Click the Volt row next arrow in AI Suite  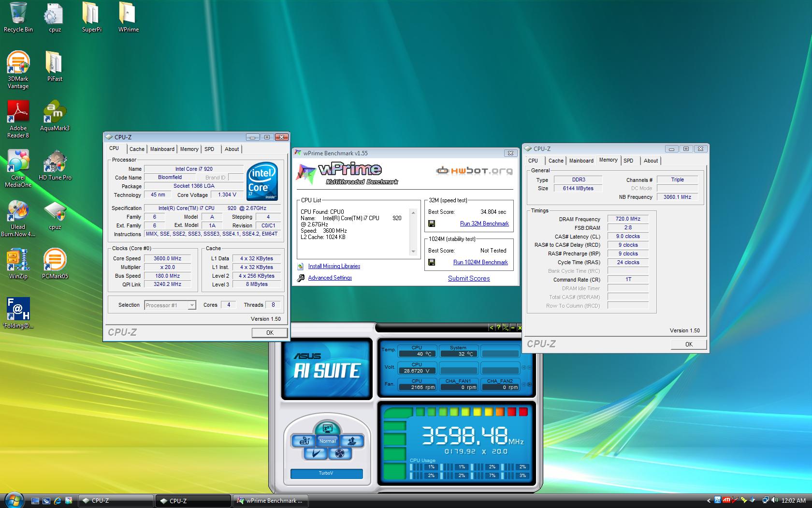[x=529, y=368]
